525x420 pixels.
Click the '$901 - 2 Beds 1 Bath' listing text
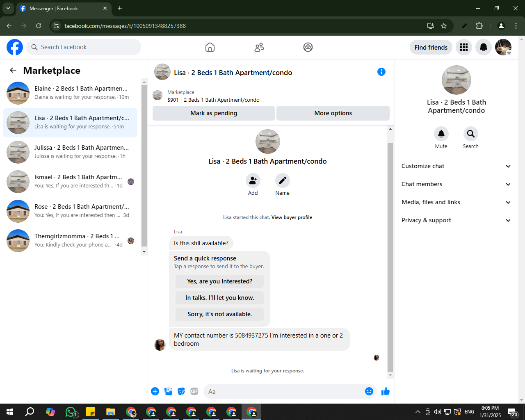pos(213,100)
